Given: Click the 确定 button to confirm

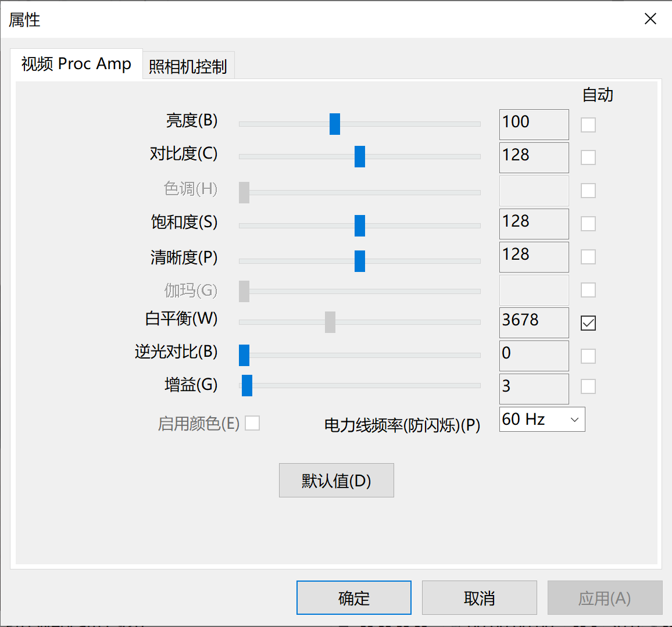Looking at the screenshot, I should [x=353, y=597].
